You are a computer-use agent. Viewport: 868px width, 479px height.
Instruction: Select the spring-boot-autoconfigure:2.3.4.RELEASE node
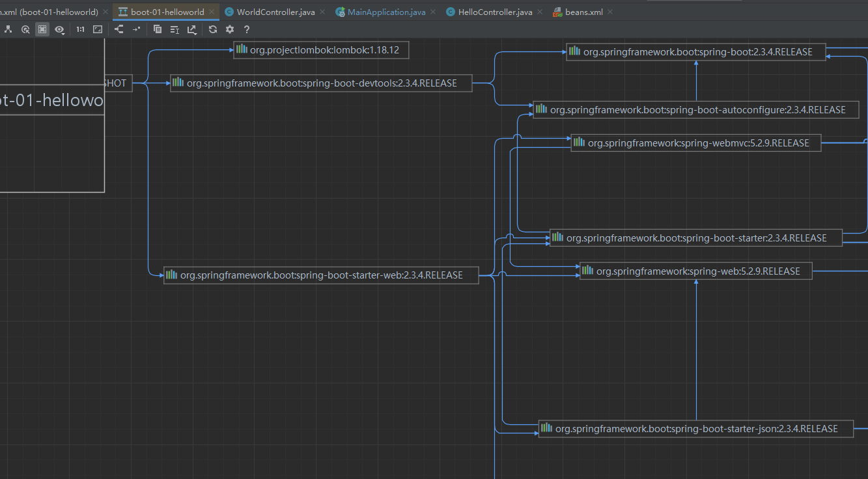(x=696, y=110)
